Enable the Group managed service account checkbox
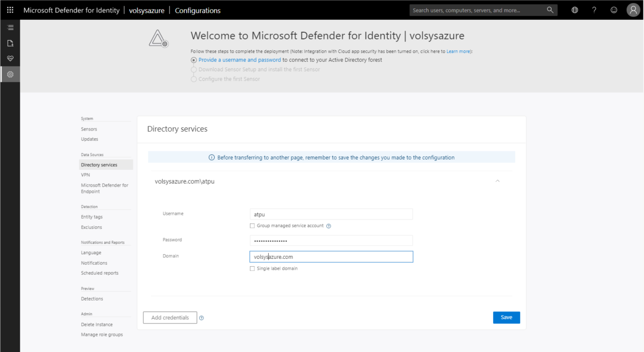Image resolution: width=644 pixels, height=352 pixels. coord(252,226)
